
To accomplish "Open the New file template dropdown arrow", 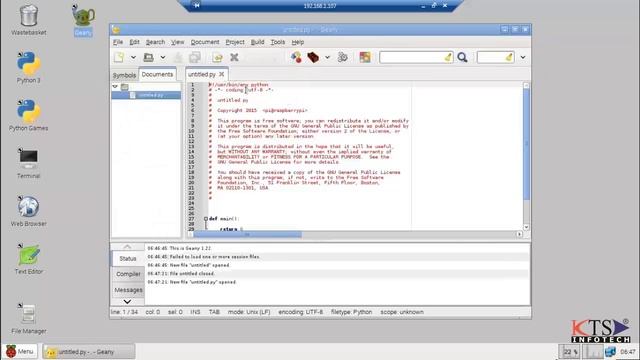I will 133,58.
